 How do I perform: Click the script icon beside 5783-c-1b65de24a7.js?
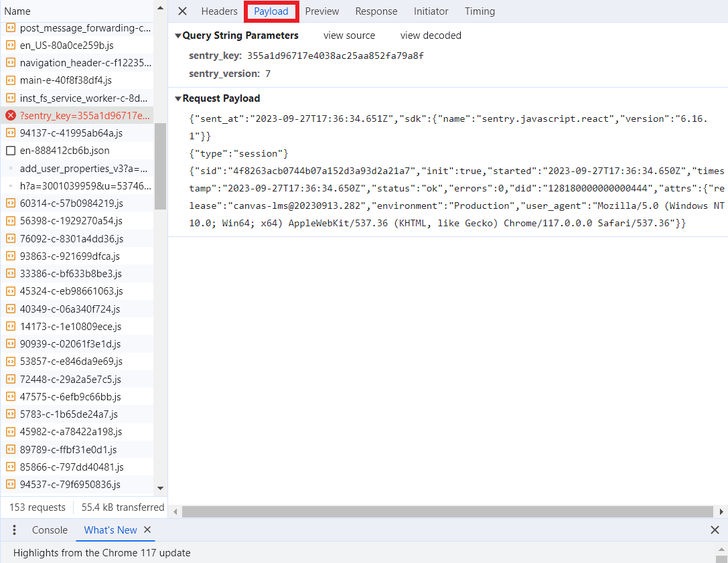coord(9,414)
